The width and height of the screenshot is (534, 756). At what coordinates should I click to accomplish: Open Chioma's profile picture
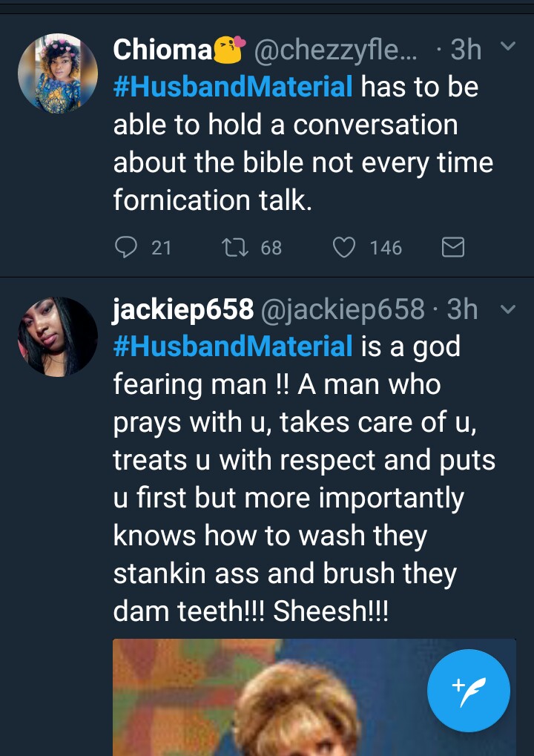58,73
